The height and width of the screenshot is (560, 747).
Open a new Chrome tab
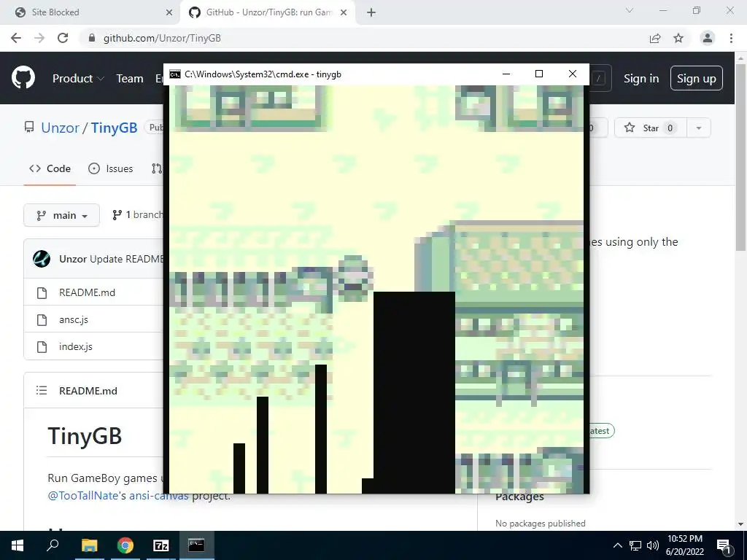[x=371, y=12]
